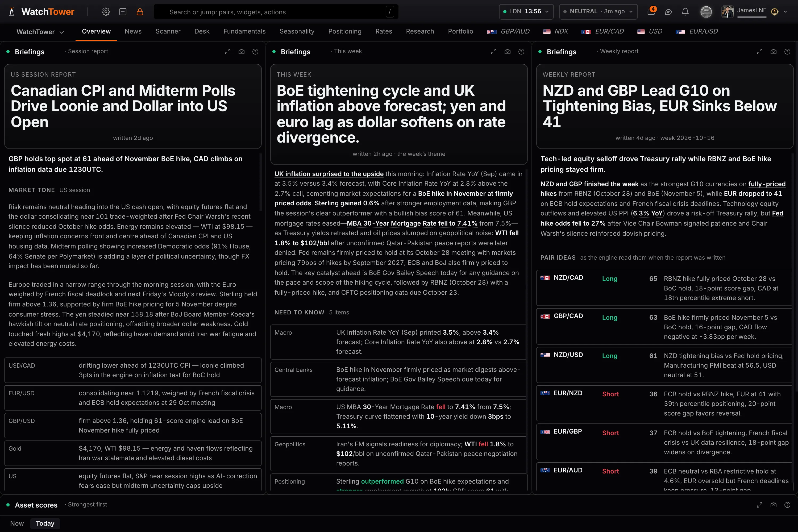Open the Portfolio tab
Image resolution: width=798 pixels, height=532 pixels.
click(x=460, y=31)
